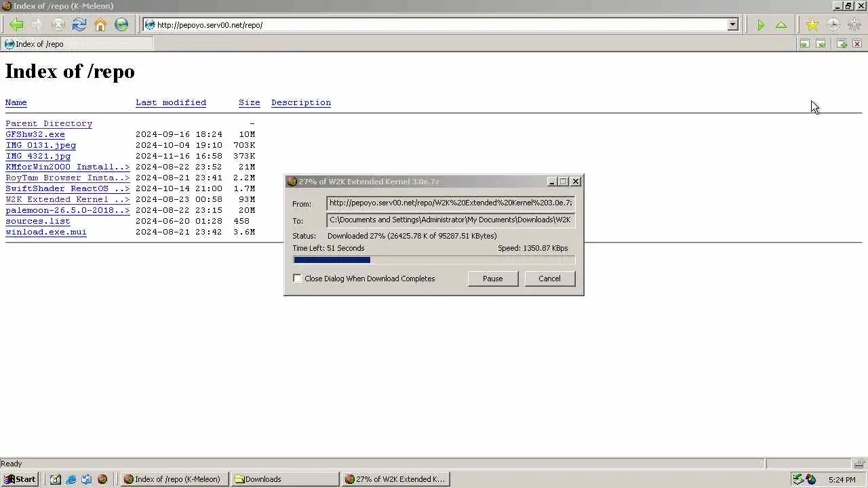Click the green Go arrow icon
868x488 pixels.
760,25
